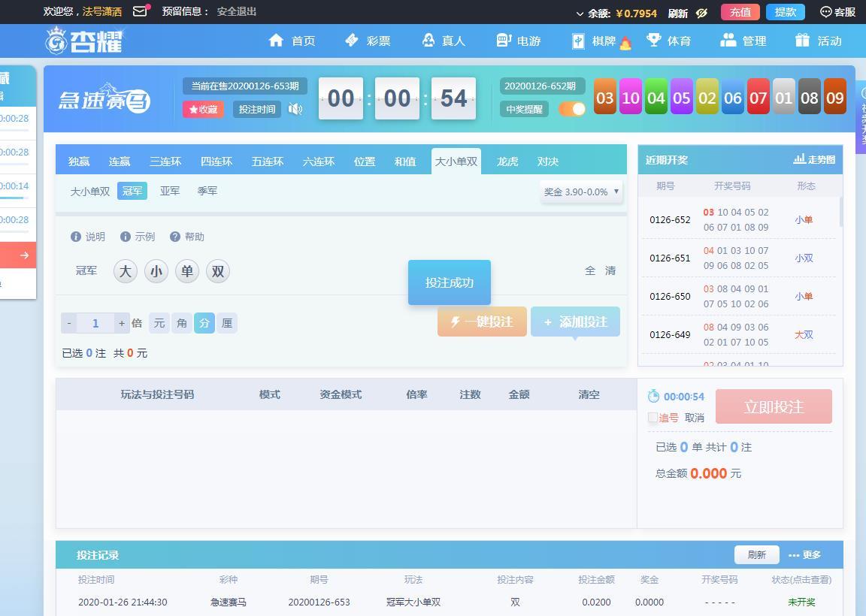This screenshot has height=616, width=866.
Task: Open the 管理 management menu
Action: 743,41
